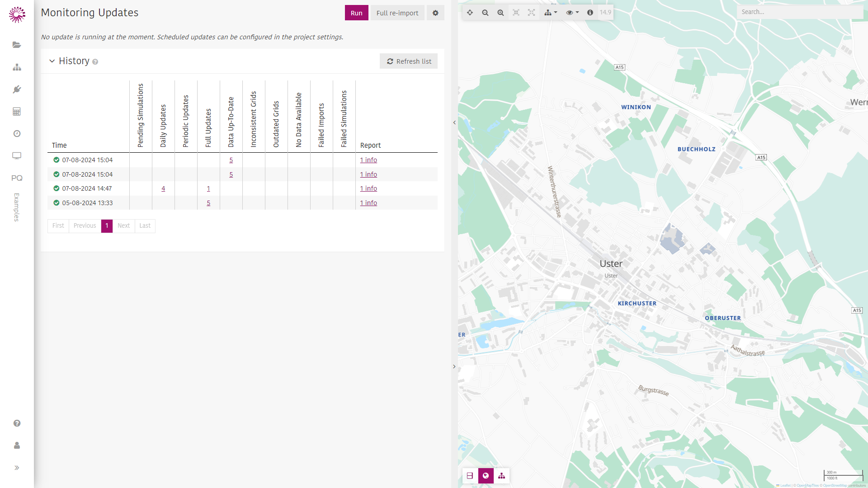Click the Run button
Viewport: 868px width, 488px height.
[357, 13]
